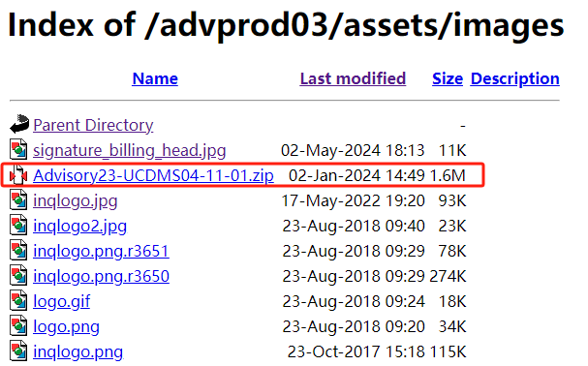
Task: Open the logo.gif file link
Action: (61, 301)
